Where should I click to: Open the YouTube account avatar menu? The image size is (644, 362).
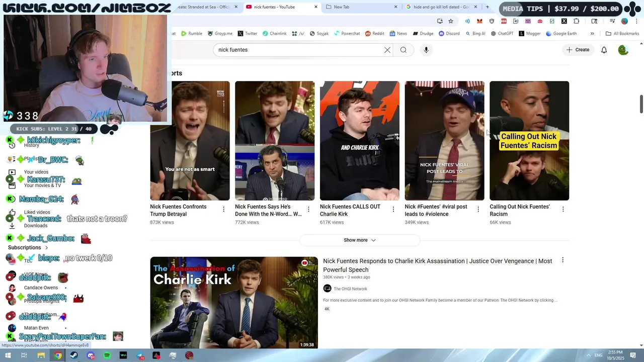tap(623, 50)
